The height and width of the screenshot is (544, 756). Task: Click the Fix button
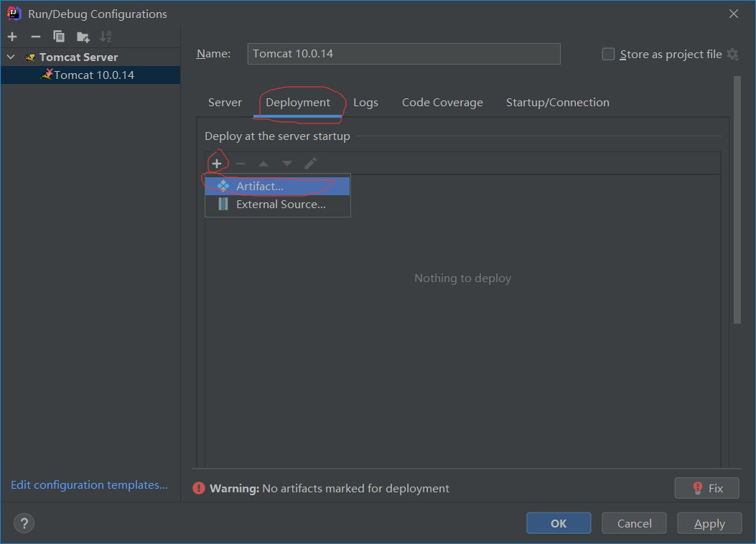point(707,488)
